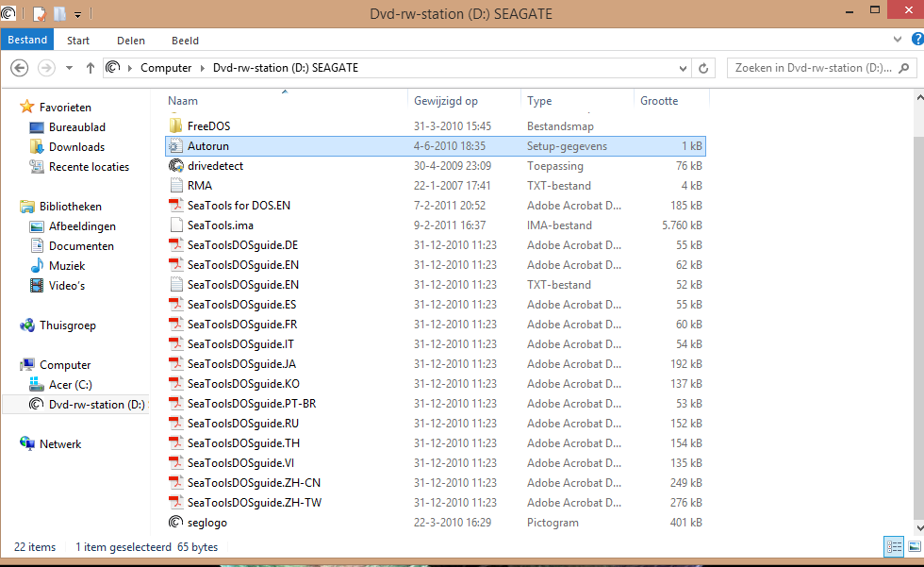Switch to the Start ribbon tab
924x567 pixels.
(x=77, y=41)
